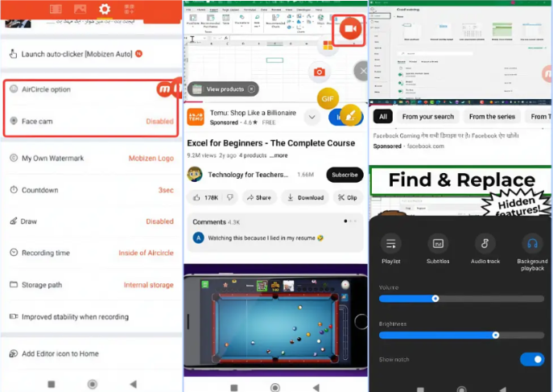Open the Mobizen video list tab

click(56, 9)
